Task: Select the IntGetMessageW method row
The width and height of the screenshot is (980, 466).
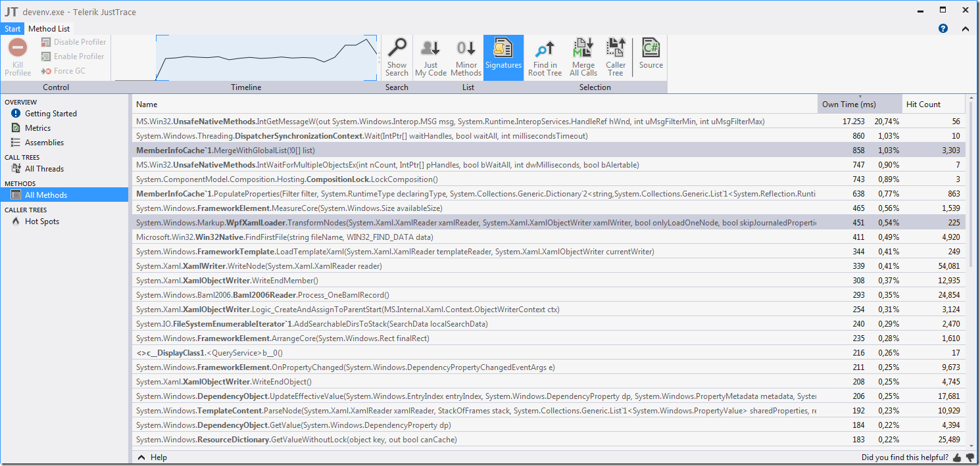Action: point(549,122)
